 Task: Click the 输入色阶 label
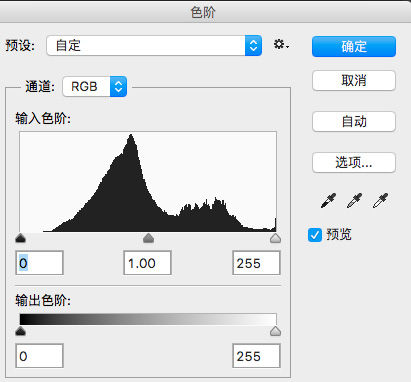click(43, 118)
